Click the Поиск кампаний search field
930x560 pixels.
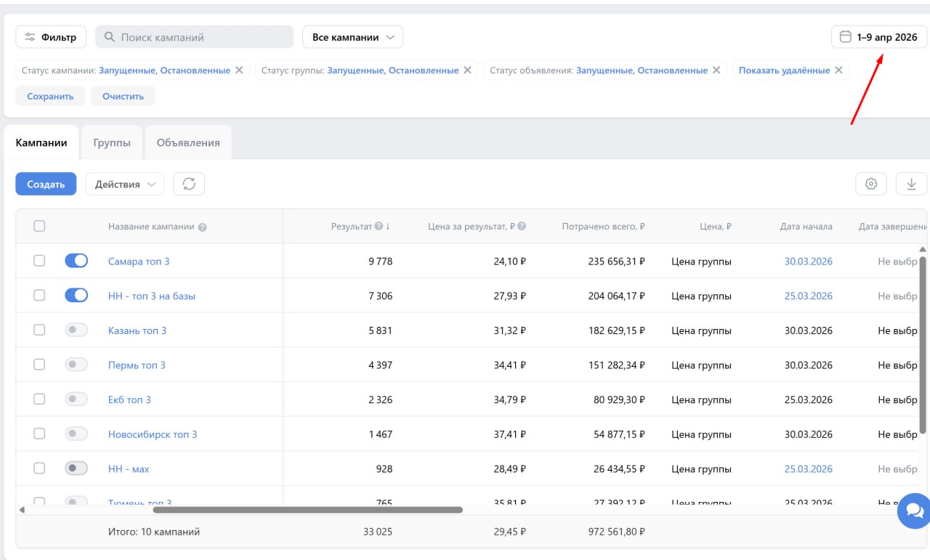pos(195,37)
